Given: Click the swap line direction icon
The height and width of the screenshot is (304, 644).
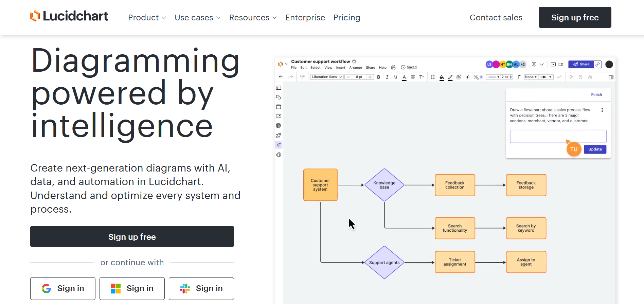Looking at the screenshot, I should point(559,77).
